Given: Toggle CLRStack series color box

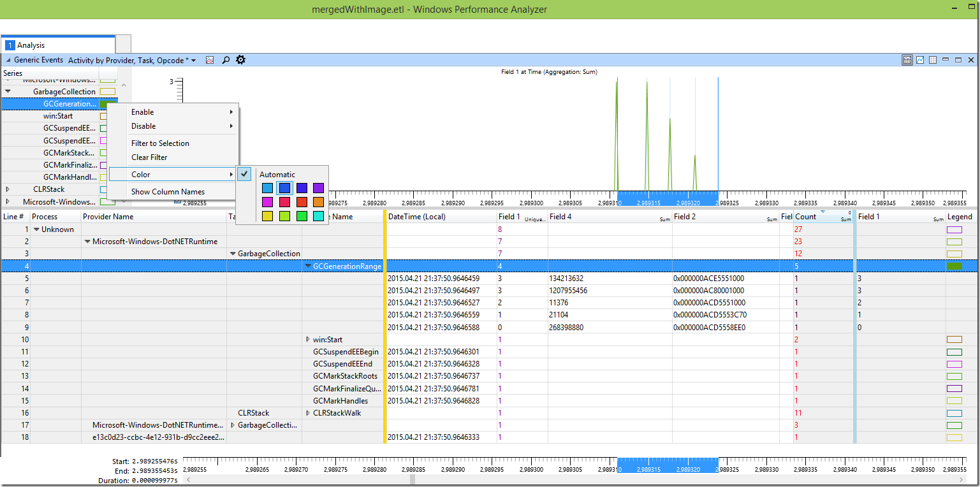Looking at the screenshot, I should [x=103, y=189].
